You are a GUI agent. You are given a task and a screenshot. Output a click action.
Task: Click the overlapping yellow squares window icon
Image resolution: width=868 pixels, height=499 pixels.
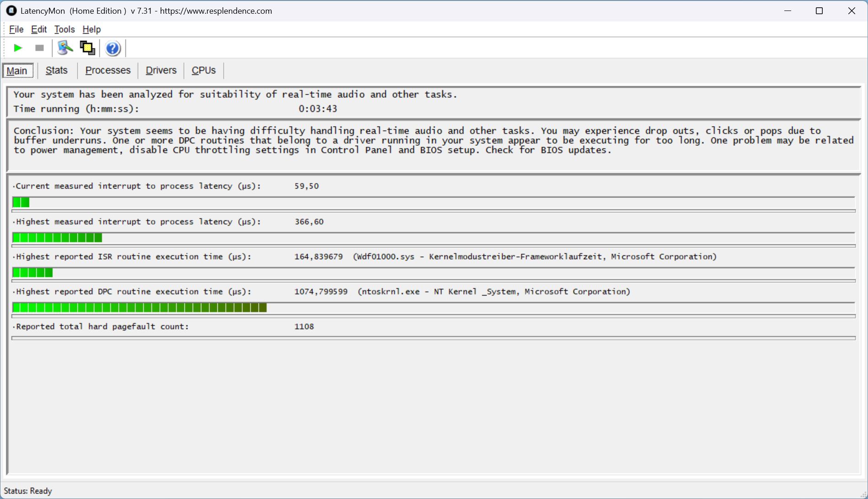pyautogui.click(x=87, y=48)
